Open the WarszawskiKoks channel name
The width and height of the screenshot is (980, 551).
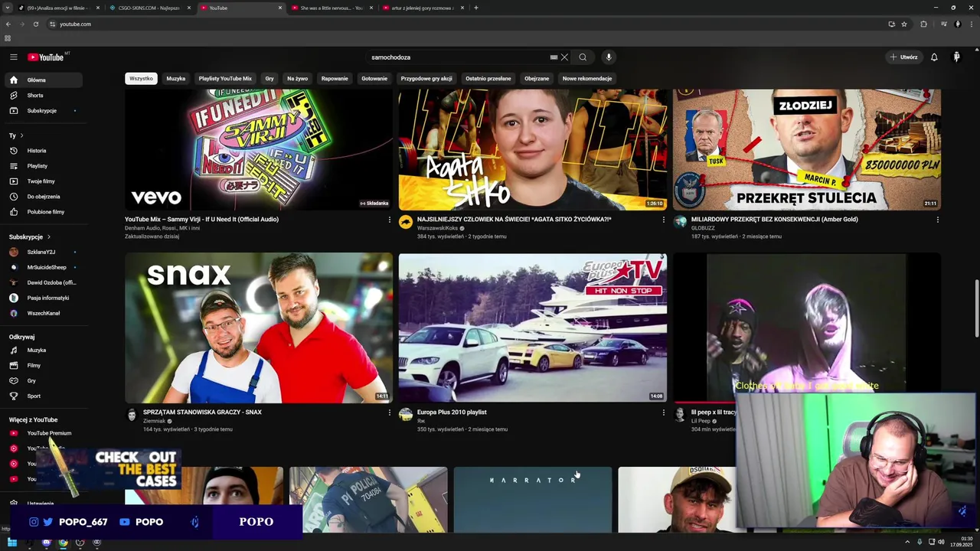coord(437,228)
